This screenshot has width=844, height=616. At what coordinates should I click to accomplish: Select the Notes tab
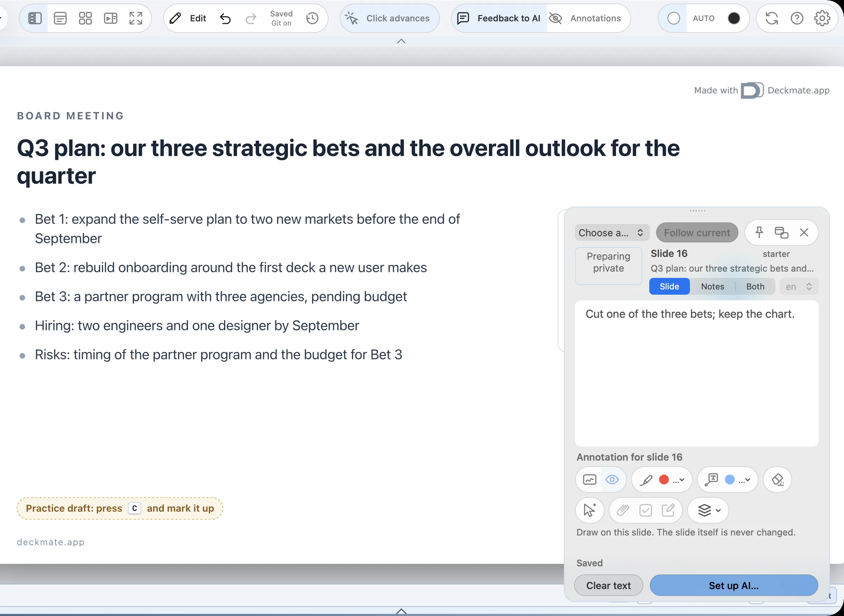(x=713, y=286)
